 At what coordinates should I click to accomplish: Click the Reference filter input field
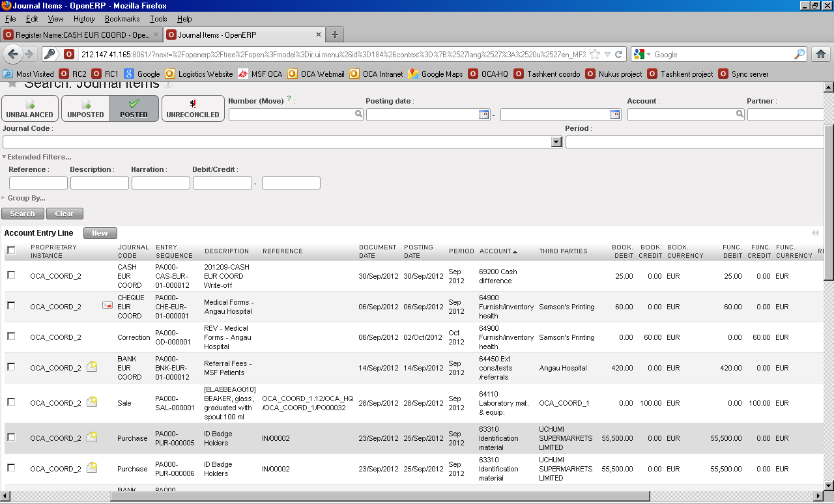click(x=38, y=183)
